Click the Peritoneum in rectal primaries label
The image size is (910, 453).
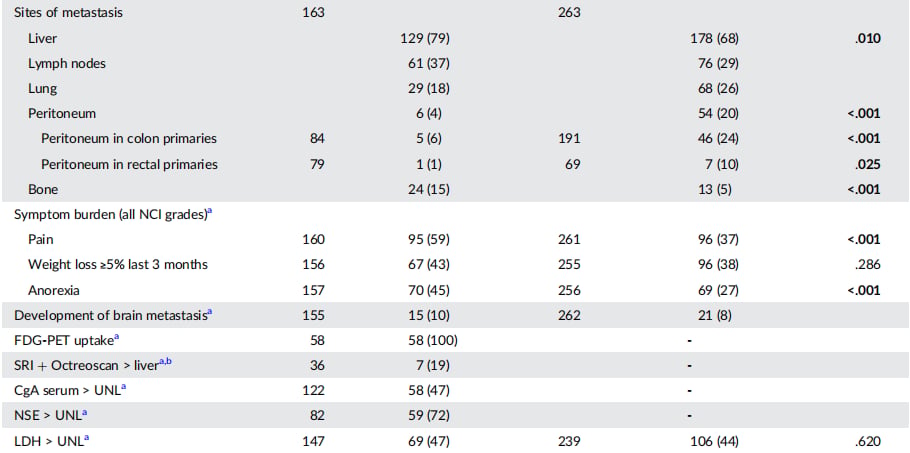coord(129,164)
